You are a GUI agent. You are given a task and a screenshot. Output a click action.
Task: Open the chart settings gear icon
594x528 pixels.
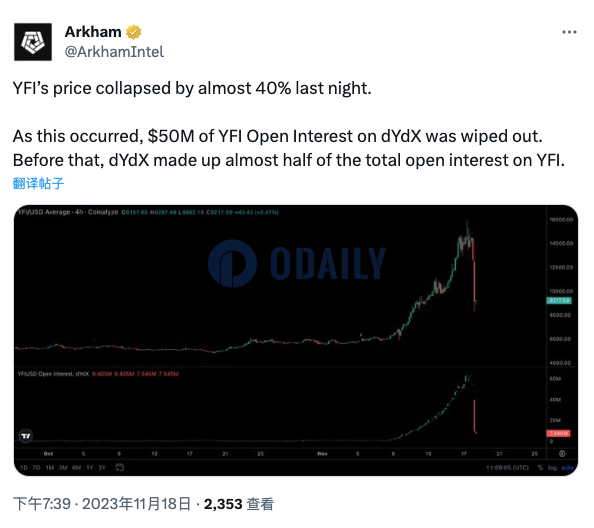click(562, 454)
